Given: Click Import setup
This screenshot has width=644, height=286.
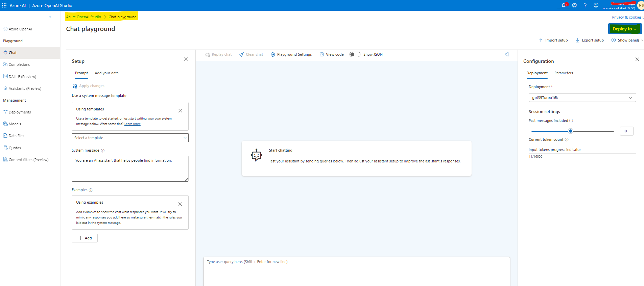Looking at the screenshot, I should (x=553, y=40).
